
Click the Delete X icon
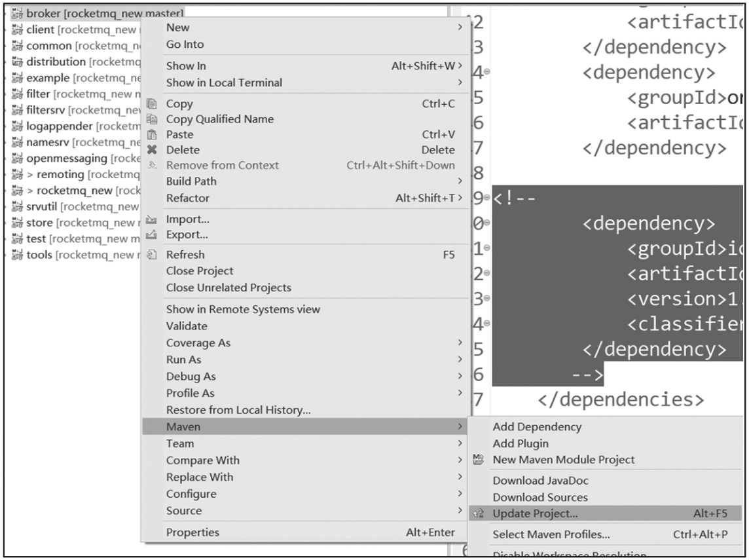[x=152, y=149]
